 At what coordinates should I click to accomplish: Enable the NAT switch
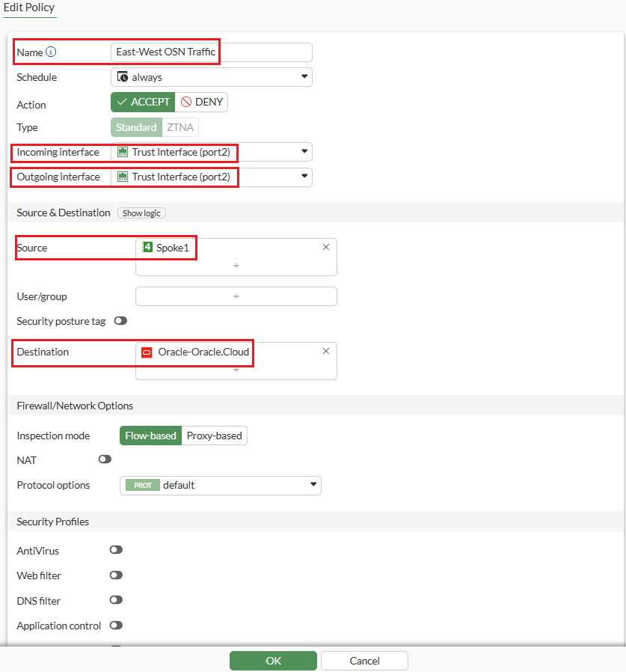[x=105, y=459]
